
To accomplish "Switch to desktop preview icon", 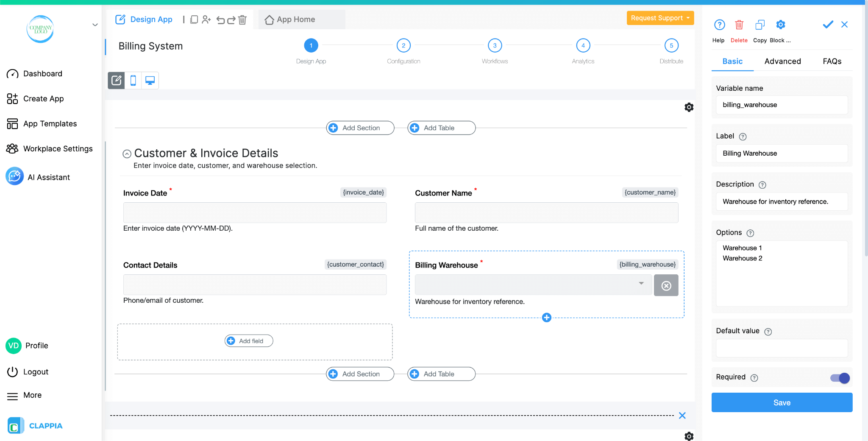I will pos(149,80).
